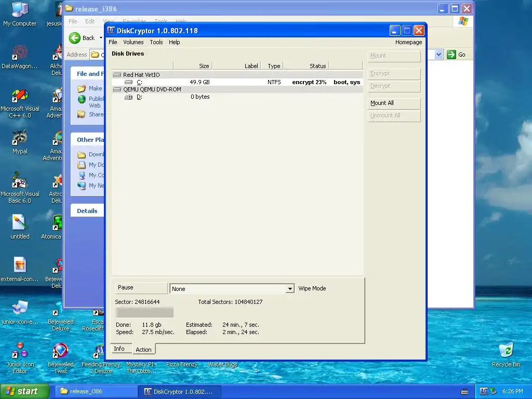532x399 pixels.
Task: Click the keyboard icon on taskbar
Action: click(464, 392)
